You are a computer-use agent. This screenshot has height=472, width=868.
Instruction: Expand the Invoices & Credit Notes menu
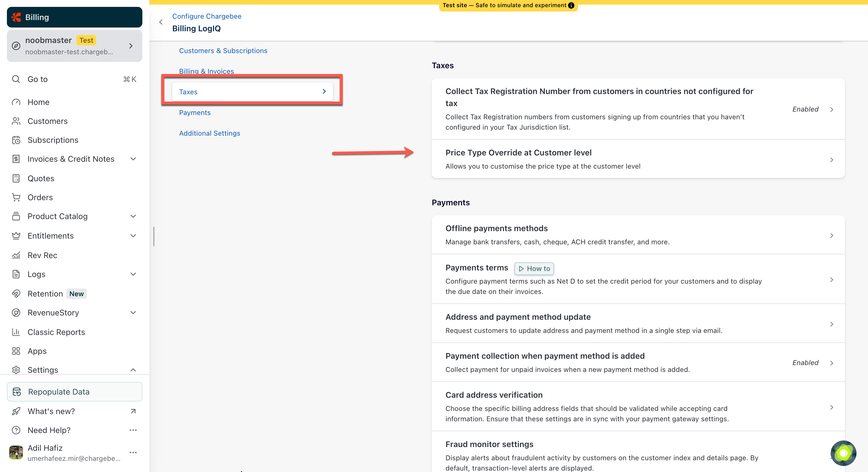click(x=133, y=159)
